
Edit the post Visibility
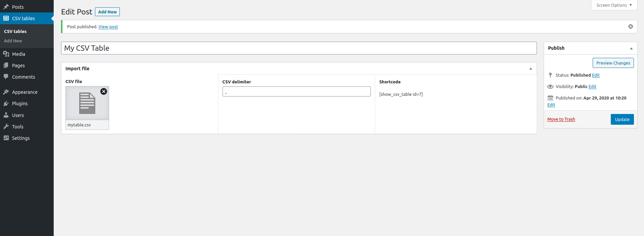(x=592, y=86)
